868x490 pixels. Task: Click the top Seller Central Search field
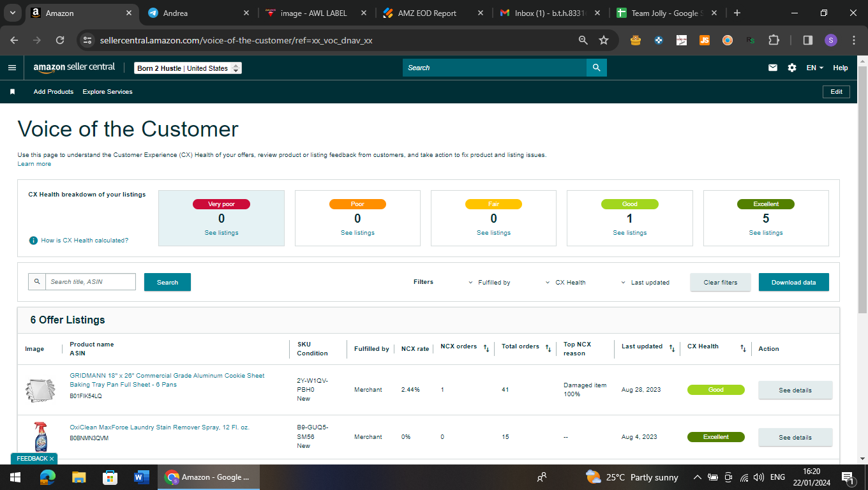(495, 68)
